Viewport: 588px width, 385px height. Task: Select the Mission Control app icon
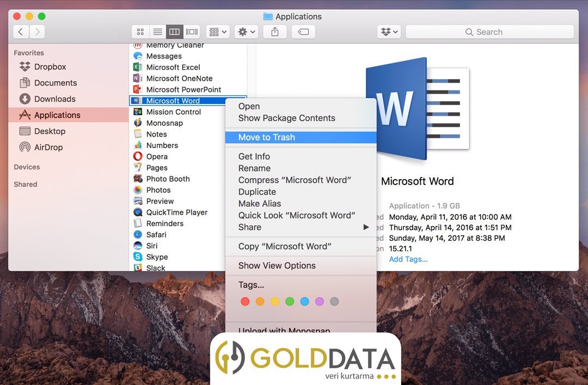tap(138, 112)
